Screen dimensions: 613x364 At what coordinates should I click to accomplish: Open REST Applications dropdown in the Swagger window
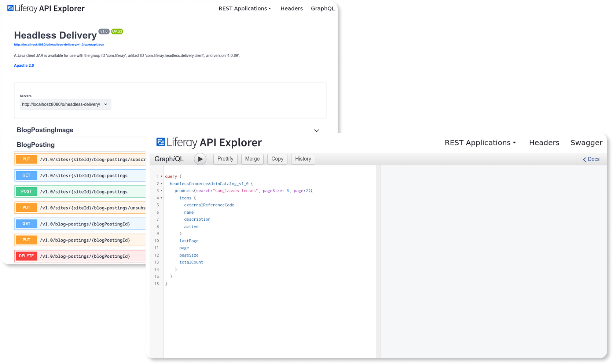tap(245, 8)
